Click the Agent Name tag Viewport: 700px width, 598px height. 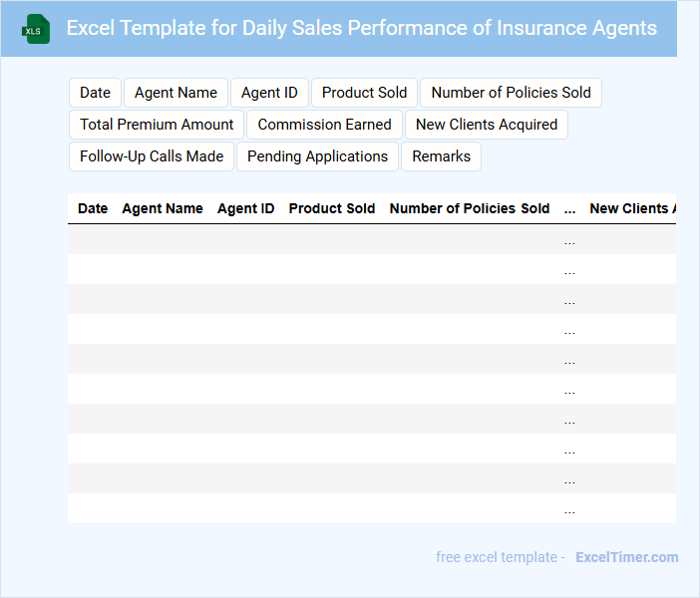click(175, 93)
